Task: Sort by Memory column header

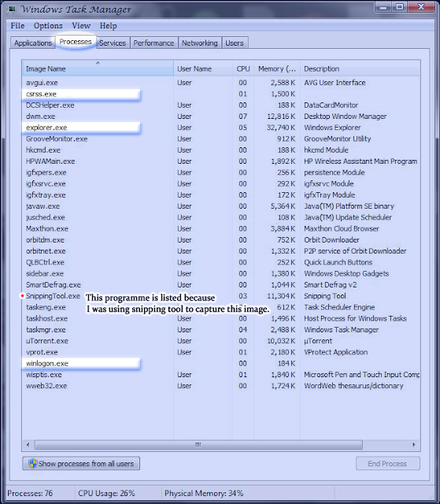Action: tap(277, 69)
